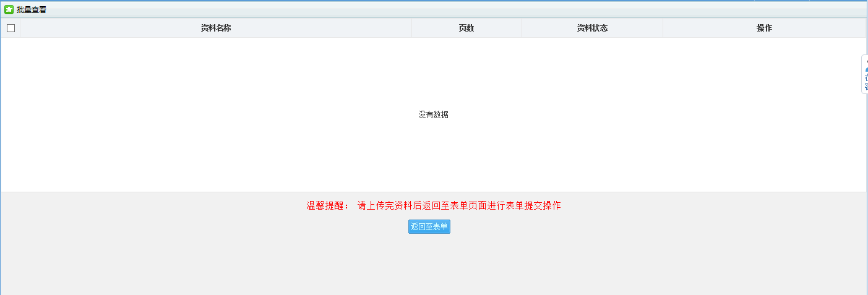
Task: Click the 没有数据 empty table message
Action: point(433,114)
